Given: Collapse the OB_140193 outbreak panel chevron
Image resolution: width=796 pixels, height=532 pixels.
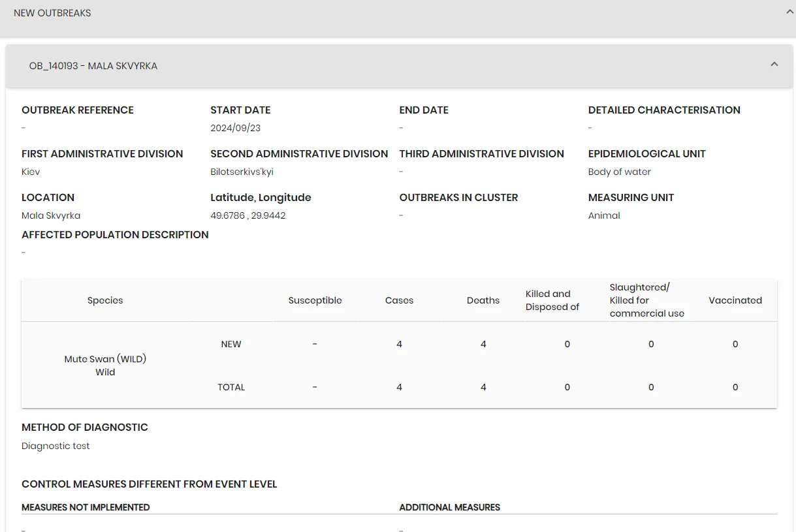Looking at the screenshot, I should click(774, 65).
